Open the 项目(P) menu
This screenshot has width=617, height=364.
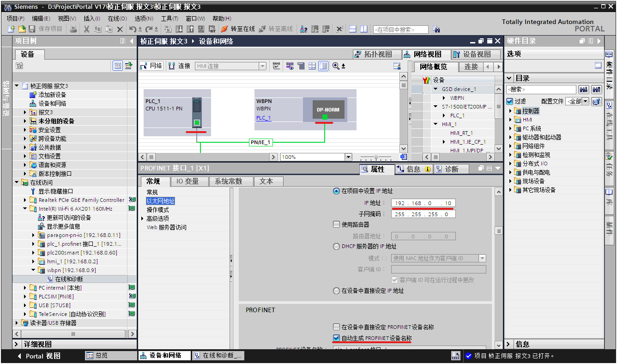coord(15,18)
